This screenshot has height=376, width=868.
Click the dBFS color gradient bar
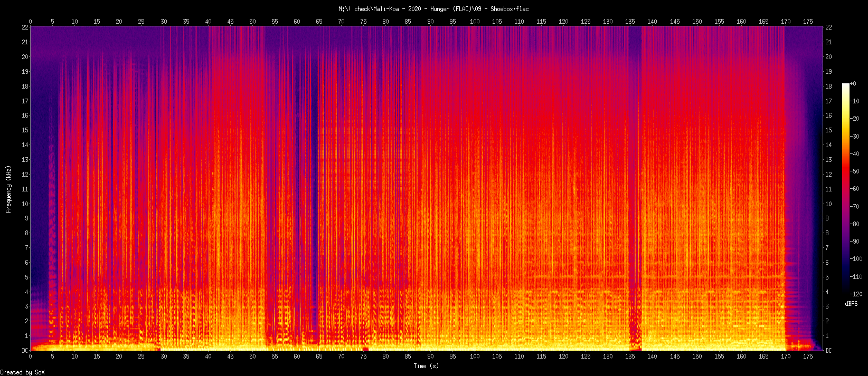(846, 189)
